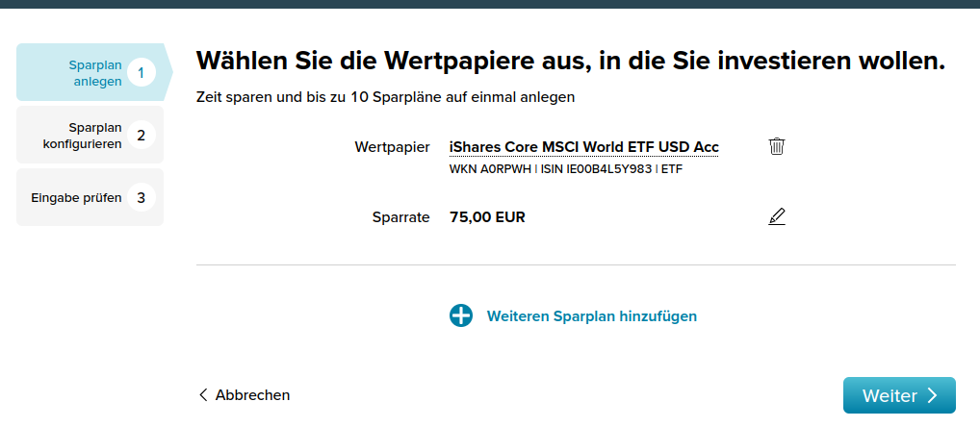Click the blue plus circle icon
980x427 pixels.
click(461, 315)
